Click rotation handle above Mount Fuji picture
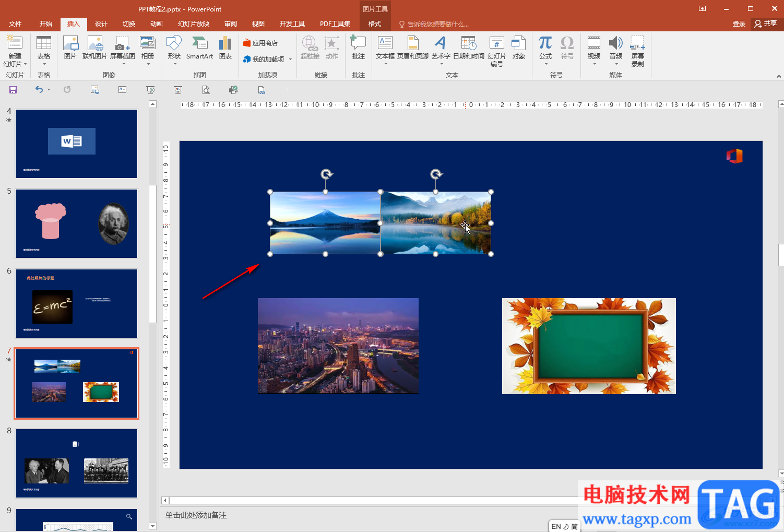The width and height of the screenshot is (784, 532). pyautogui.click(x=326, y=174)
